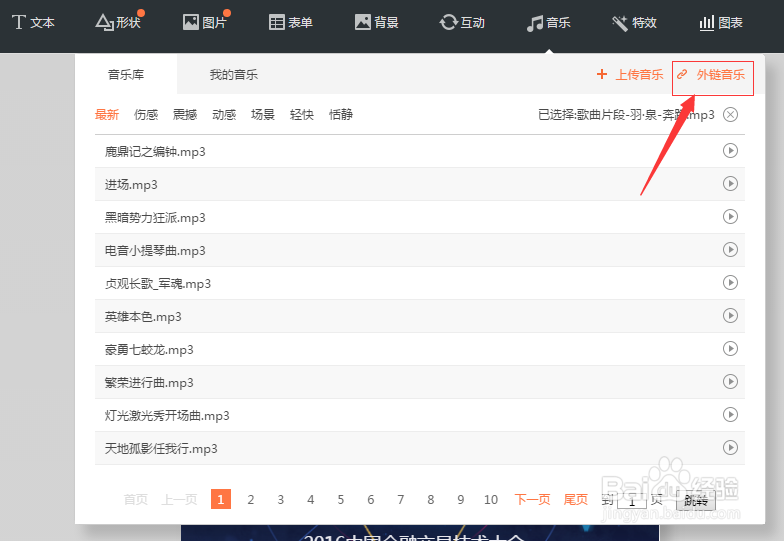Play 豪勇七蛟龙.mp3 preview
The width and height of the screenshot is (784, 541).
pos(730,348)
